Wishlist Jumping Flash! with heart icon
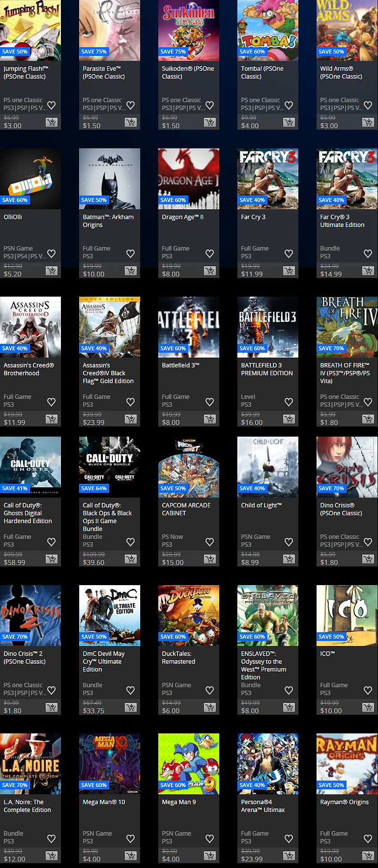 51,105
